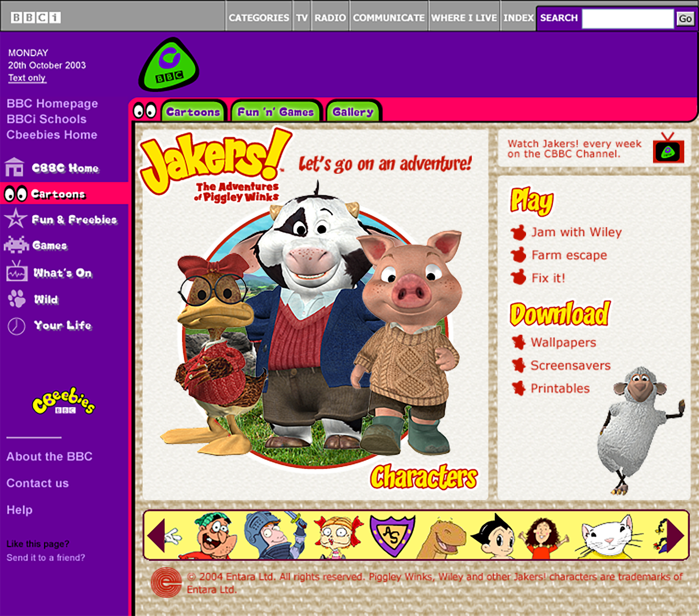Open Printables download link

point(560,388)
